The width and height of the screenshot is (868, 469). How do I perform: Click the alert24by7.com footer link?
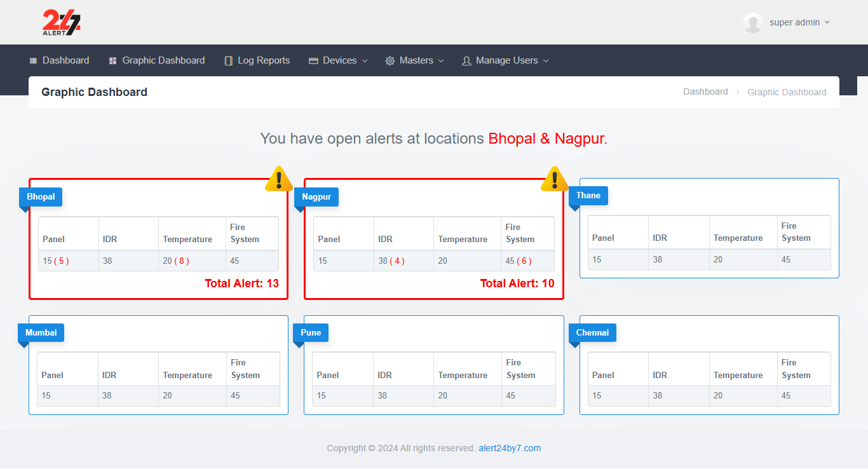pos(510,448)
